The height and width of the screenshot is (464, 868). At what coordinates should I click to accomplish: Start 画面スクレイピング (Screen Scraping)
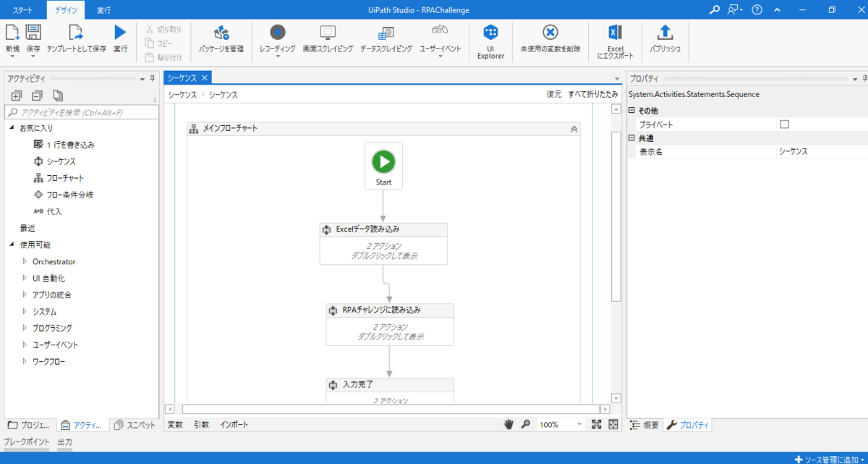coord(328,38)
